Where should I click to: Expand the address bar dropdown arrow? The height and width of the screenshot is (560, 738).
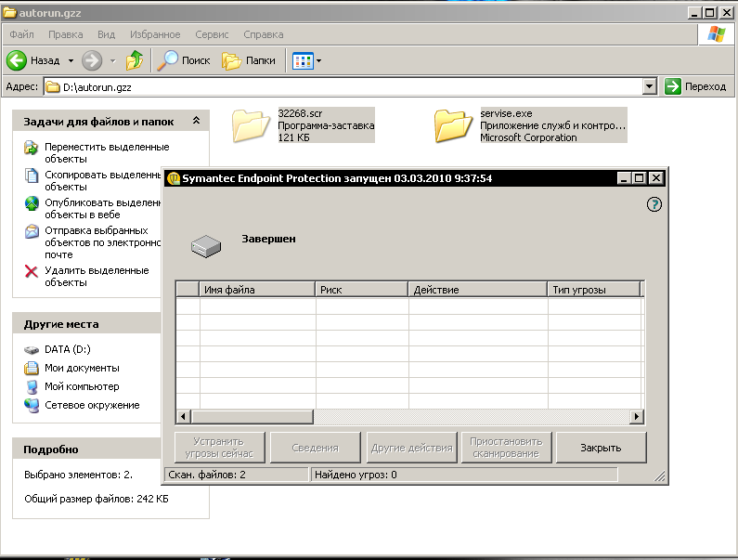point(650,86)
